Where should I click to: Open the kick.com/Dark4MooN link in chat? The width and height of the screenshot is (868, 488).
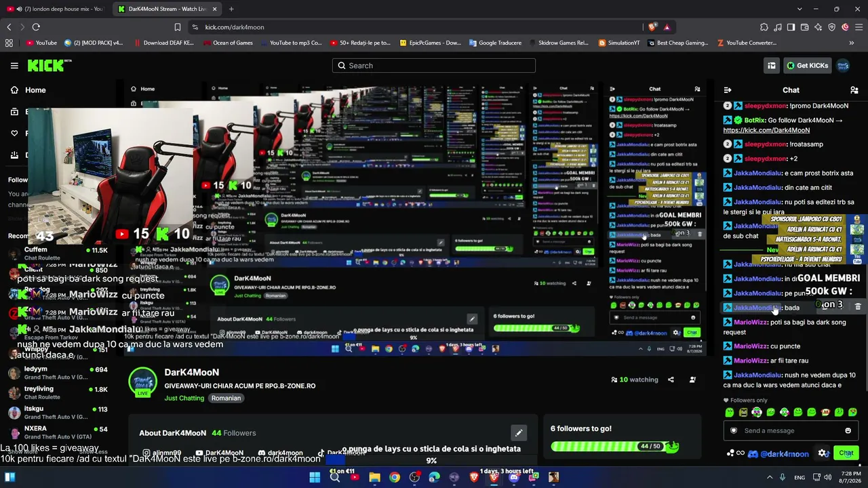766,130
